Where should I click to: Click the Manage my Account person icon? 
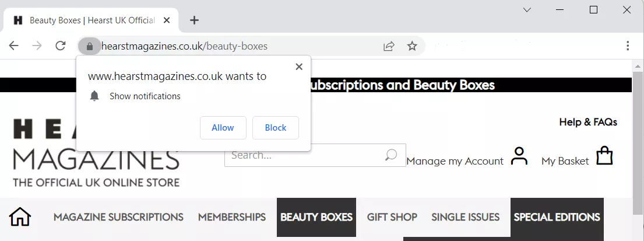pyautogui.click(x=519, y=156)
